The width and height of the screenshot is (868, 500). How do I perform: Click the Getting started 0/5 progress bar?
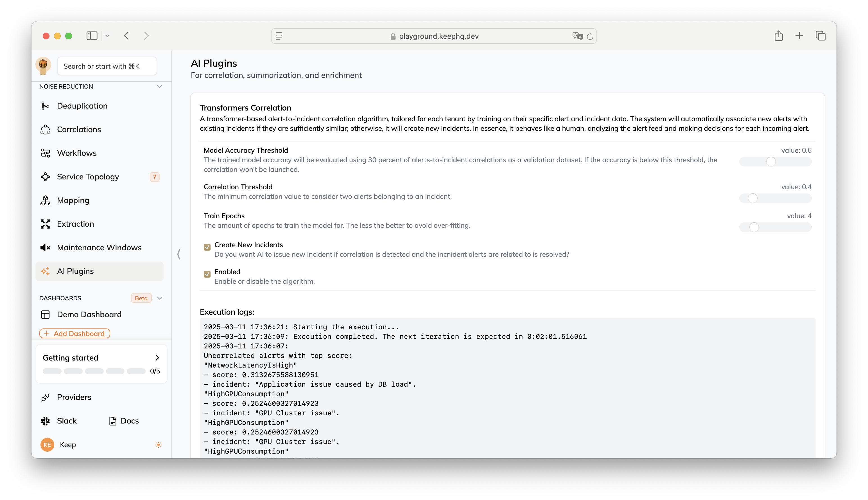(x=94, y=371)
